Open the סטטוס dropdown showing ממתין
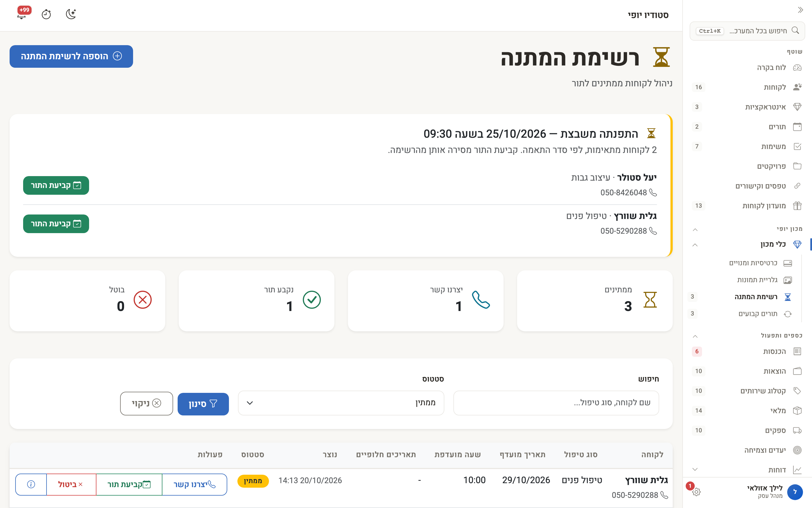Viewport: 812px width, 508px height. tap(341, 403)
